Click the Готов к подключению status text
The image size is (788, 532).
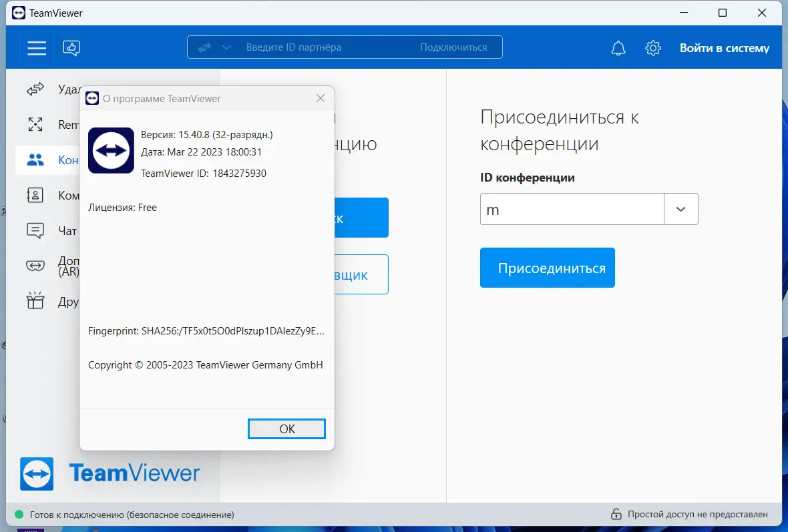click(x=132, y=515)
